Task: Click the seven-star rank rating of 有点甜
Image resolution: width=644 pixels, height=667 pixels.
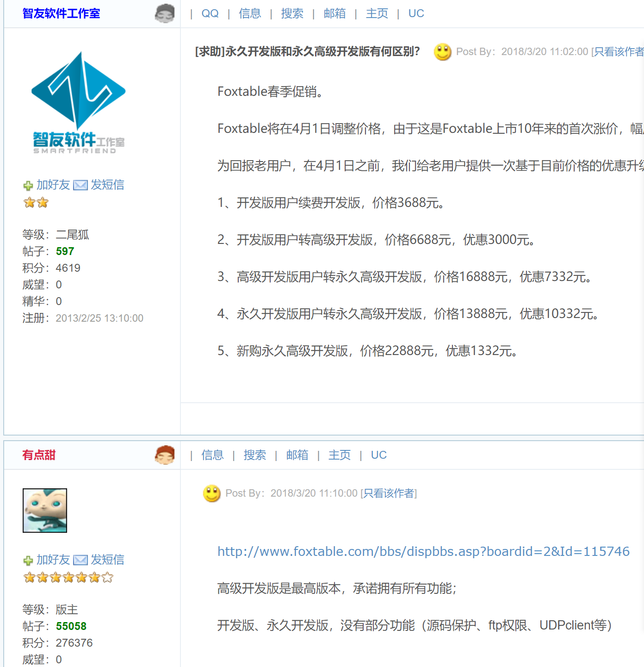Action: tap(68, 578)
